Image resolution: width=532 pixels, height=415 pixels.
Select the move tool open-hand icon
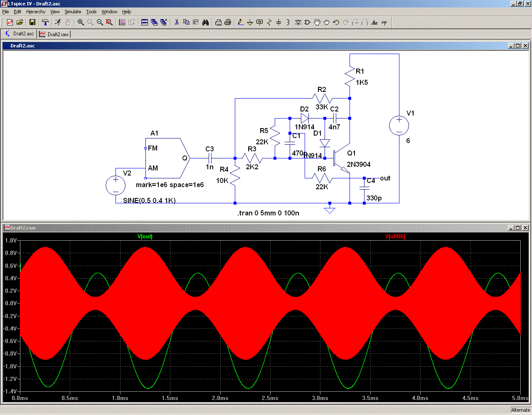(x=317, y=22)
